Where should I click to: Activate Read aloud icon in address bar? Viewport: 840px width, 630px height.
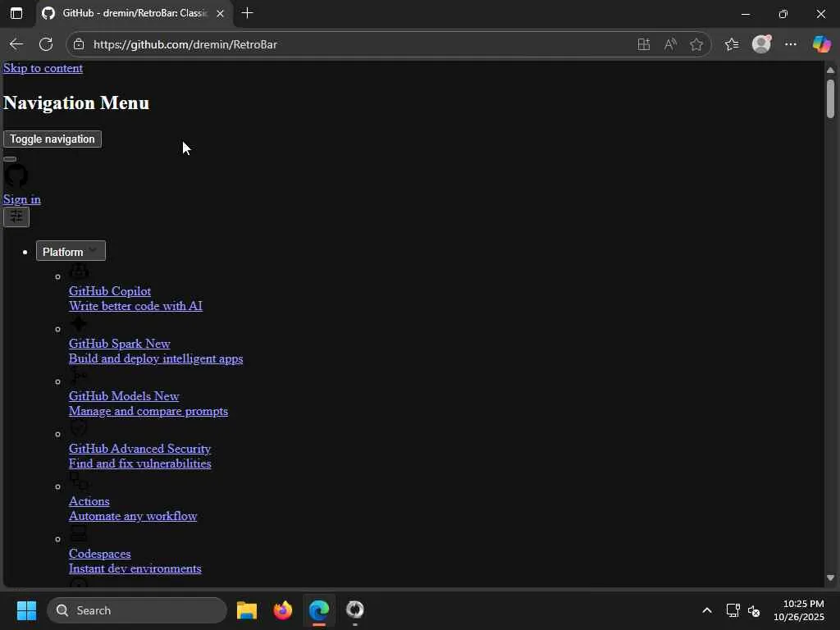pyautogui.click(x=670, y=44)
